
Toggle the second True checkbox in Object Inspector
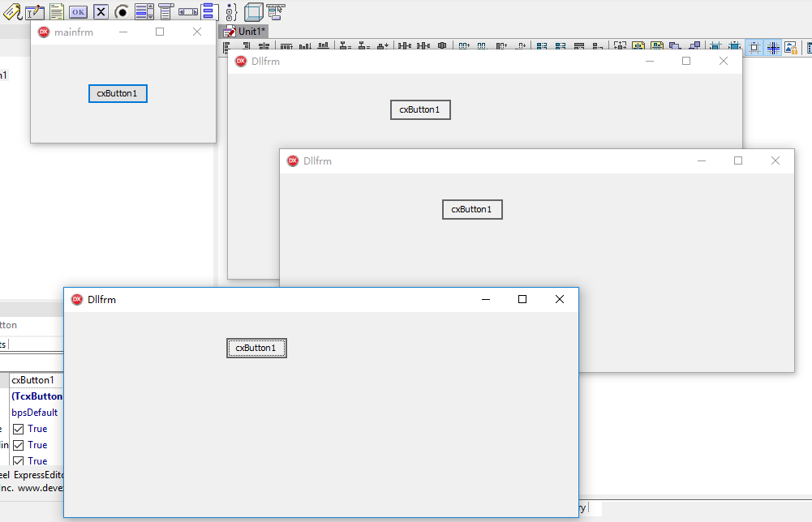19,445
